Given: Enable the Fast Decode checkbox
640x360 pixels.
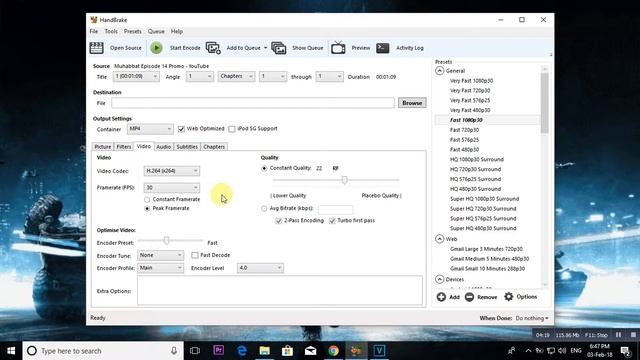Looking at the screenshot, I should tap(195, 255).
